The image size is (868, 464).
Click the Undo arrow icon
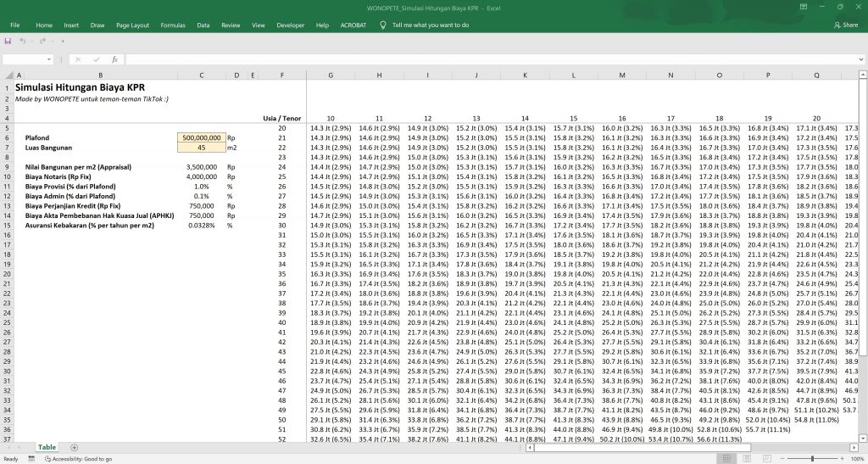point(23,41)
